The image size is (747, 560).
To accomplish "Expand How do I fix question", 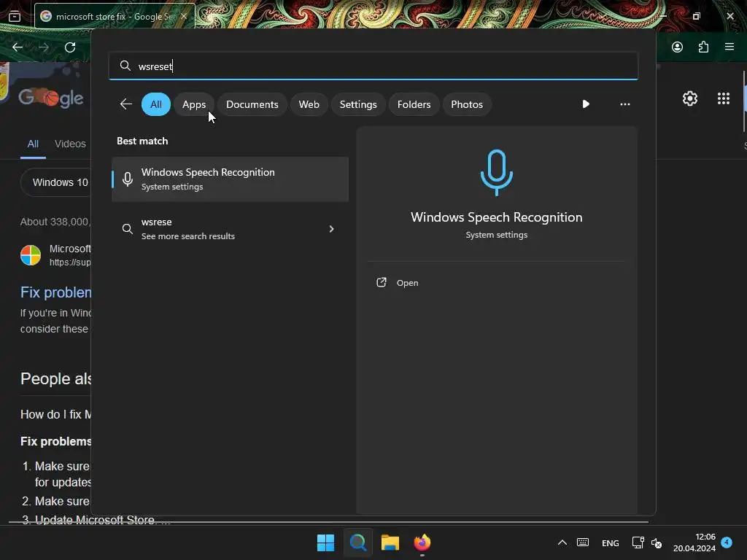I will coord(55,414).
